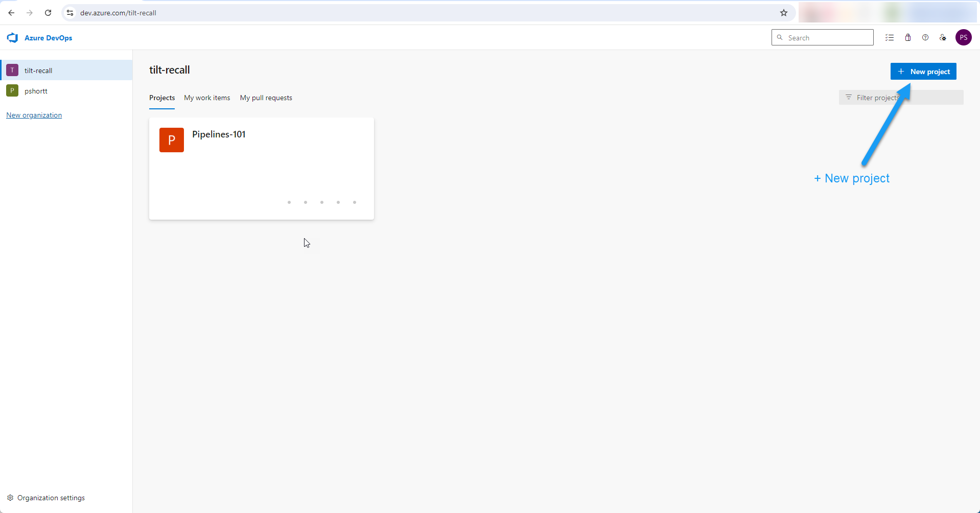This screenshot has height=513, width=980.
Task: Select the tilt-recall organization
Action: 38,71
